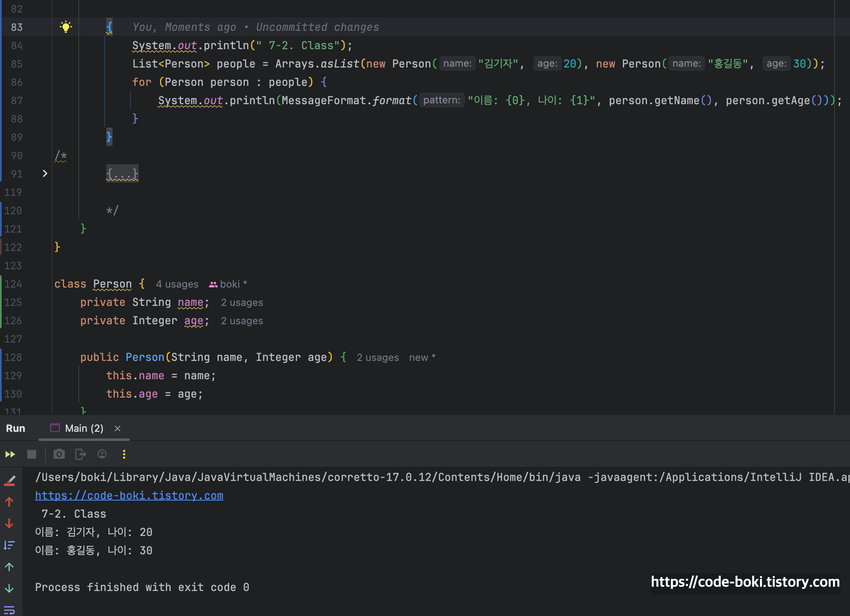The height and width of the screenshot is (616, 850).
Task: Open the profiler gauge icon
Action: pos(102,454)
